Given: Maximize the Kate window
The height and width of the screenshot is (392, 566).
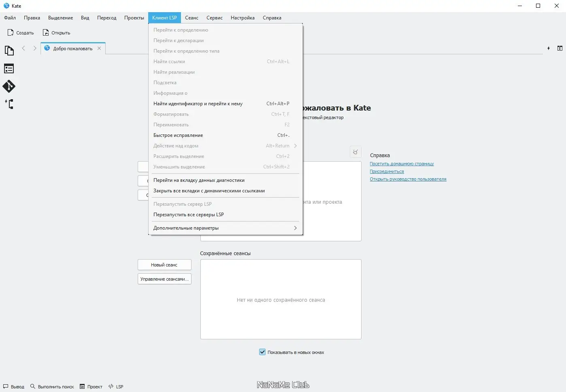Looking at the screenshot, I should (538, 6).
